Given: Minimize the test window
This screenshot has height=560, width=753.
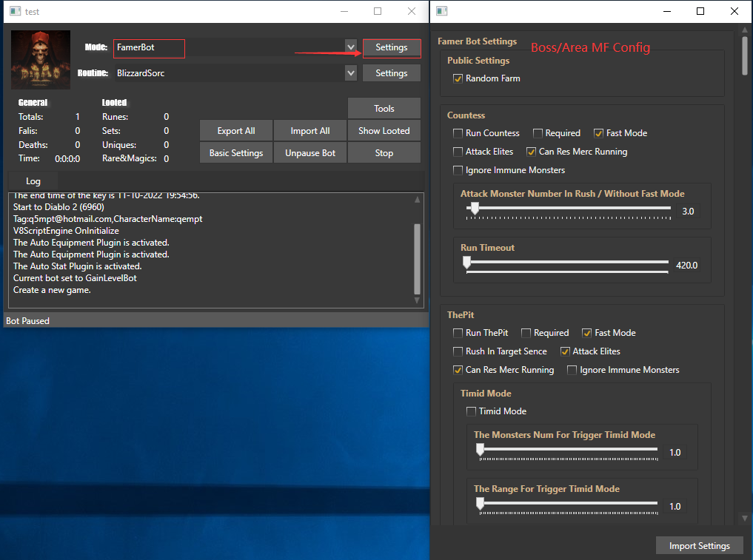Looking at the screenshot, I should (x=344, y=11).
